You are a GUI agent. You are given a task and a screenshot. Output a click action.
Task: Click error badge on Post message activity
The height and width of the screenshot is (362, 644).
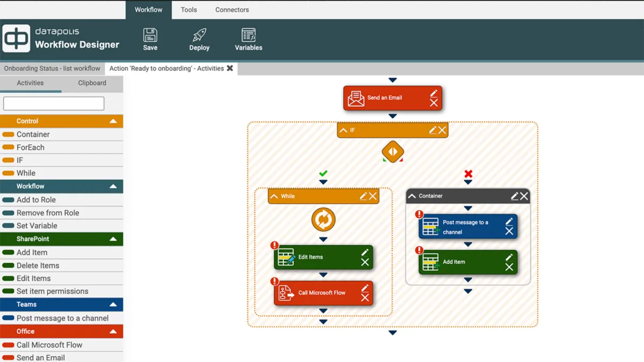[x=419, y=214]
